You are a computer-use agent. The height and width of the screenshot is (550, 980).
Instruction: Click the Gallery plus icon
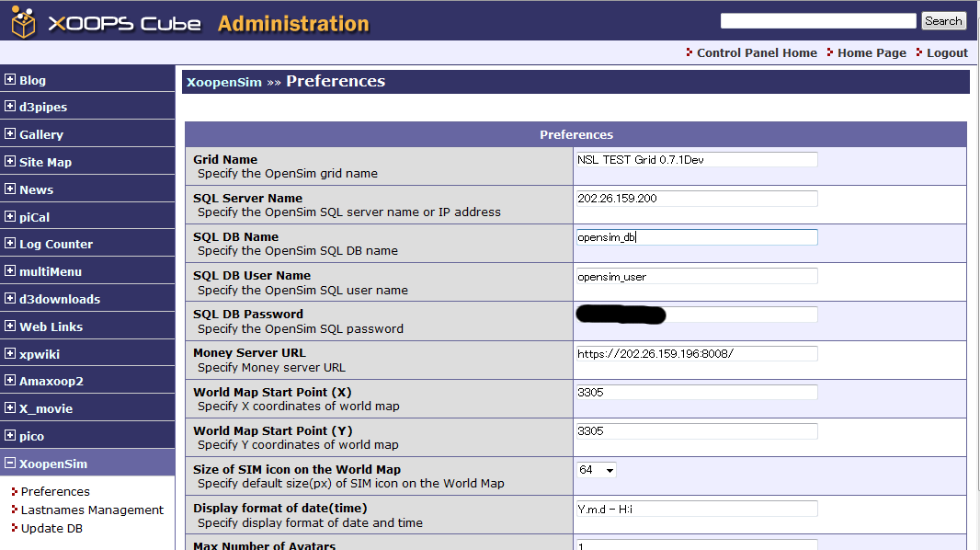(x=10, y=134)
